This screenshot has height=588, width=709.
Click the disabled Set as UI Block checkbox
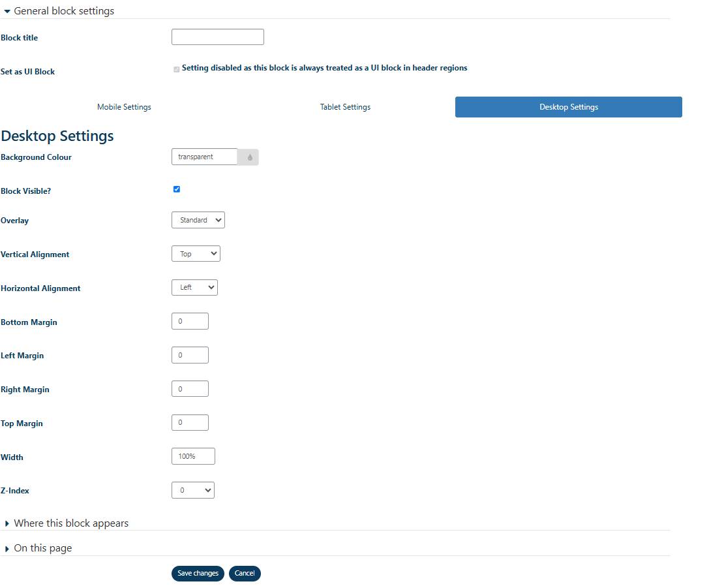pyautogui.click(x=176, y=69)
